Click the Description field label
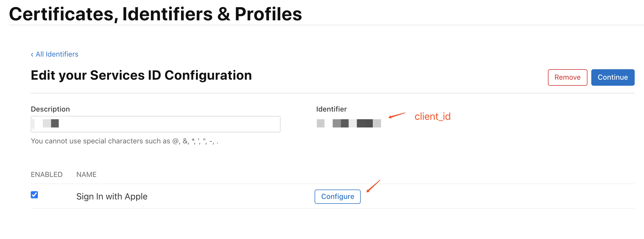644x239 pixels. click(x=50, y=109)
